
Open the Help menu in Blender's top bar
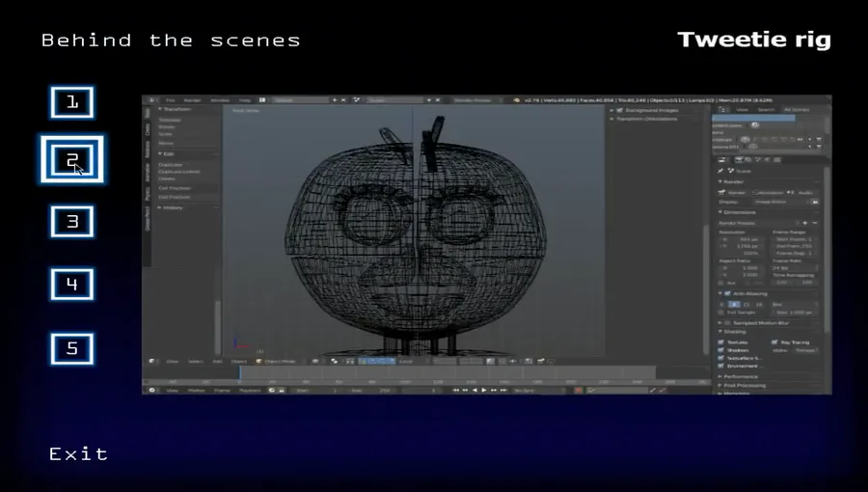[x=245, y=100]
